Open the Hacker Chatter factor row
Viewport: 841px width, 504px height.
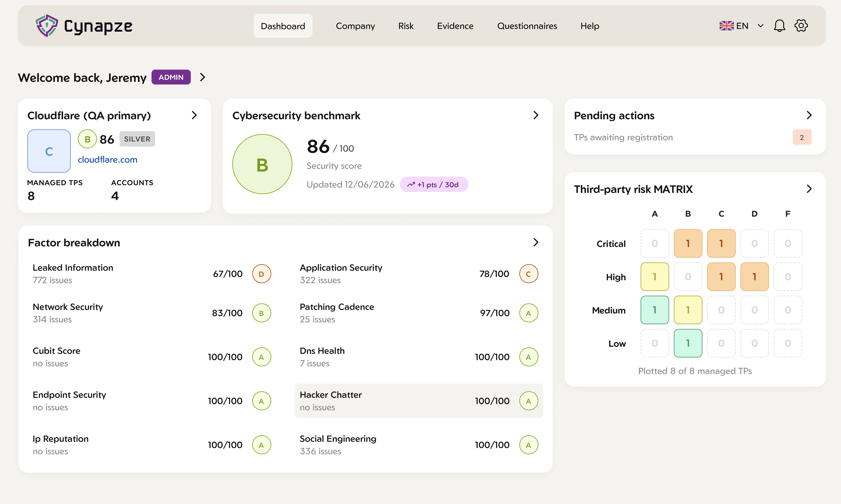(419, 401)
